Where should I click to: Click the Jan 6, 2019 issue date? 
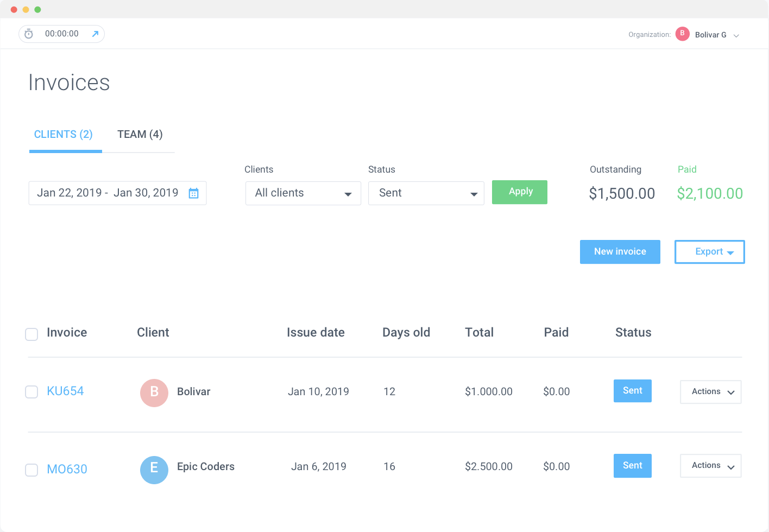click(x=319, y=467)
